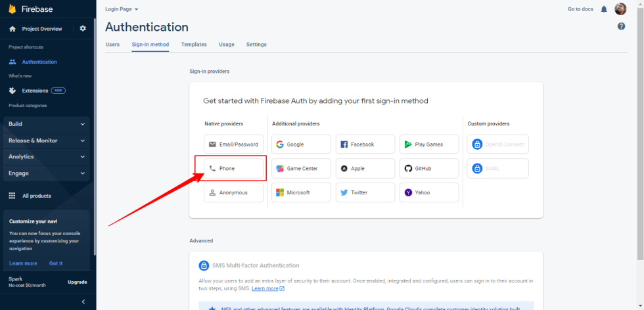The image size is (644, 310).
Task: Click the 'Custom providers' column label
Action: (488, 123)
